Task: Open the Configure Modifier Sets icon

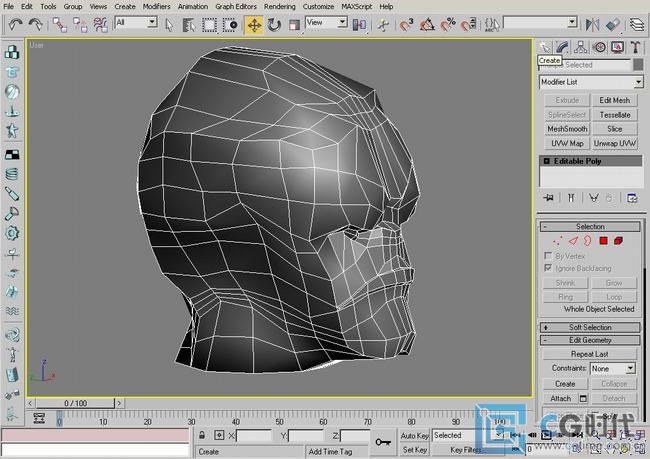Action: pyautogui.click(x=632, y=198)
